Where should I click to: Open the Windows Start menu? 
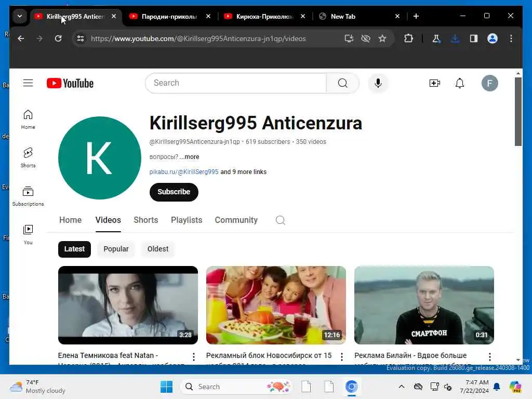(166, 387)
